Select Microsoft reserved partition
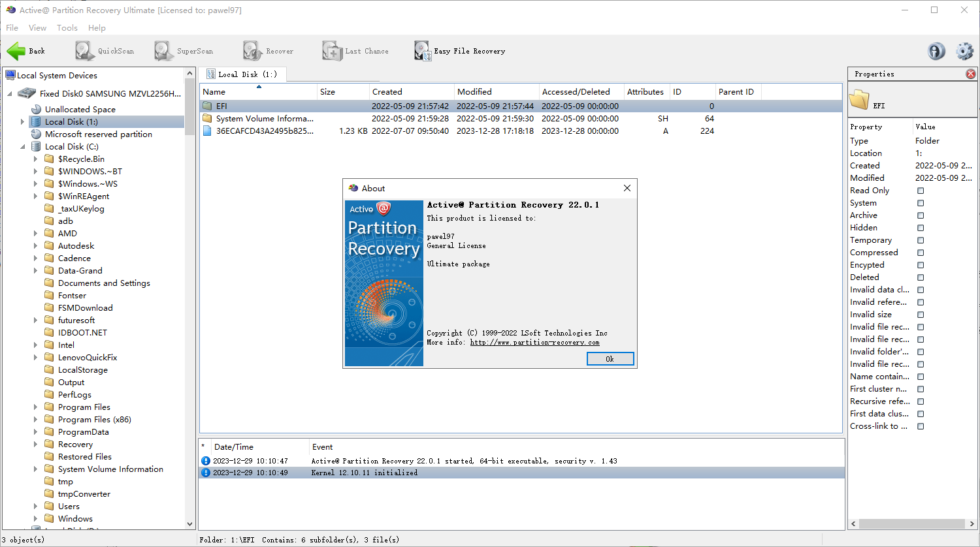Viewport: 980px width, 547px height. click(99, 134)
